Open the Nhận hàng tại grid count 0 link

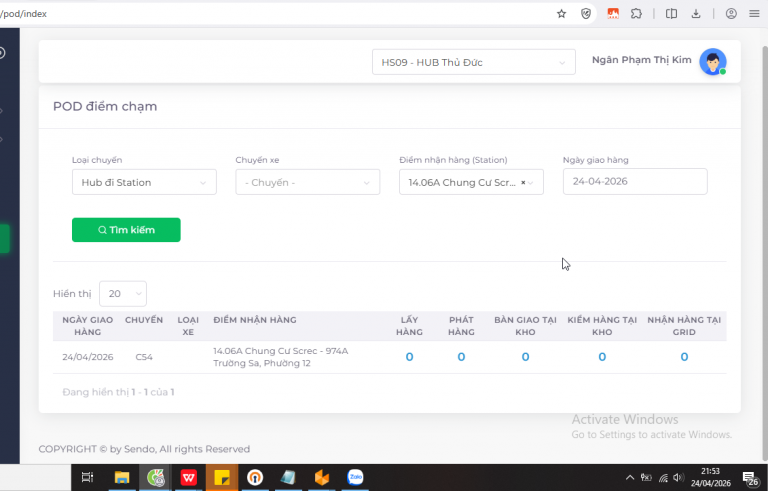pos(684,357)
